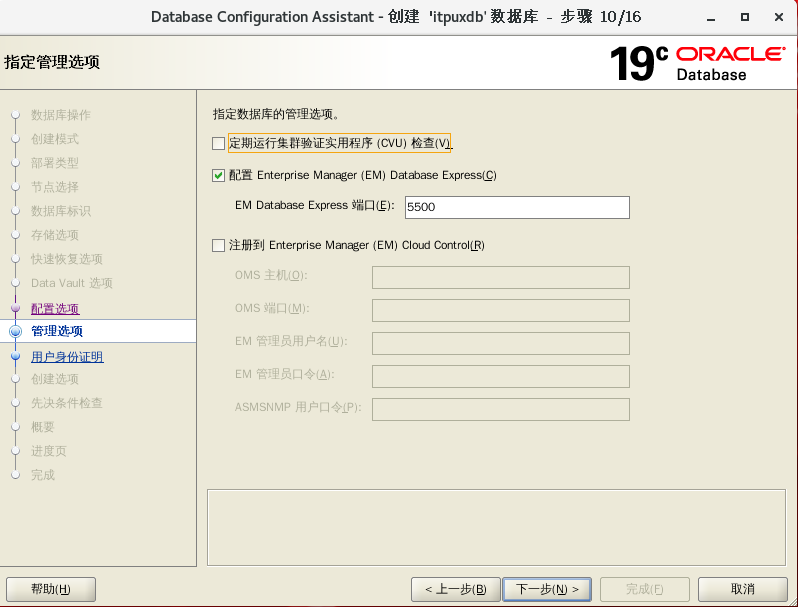This screenshot has width=798, height=607.
Task: Click EM 管理员用户名 input field
Action: 501,343
